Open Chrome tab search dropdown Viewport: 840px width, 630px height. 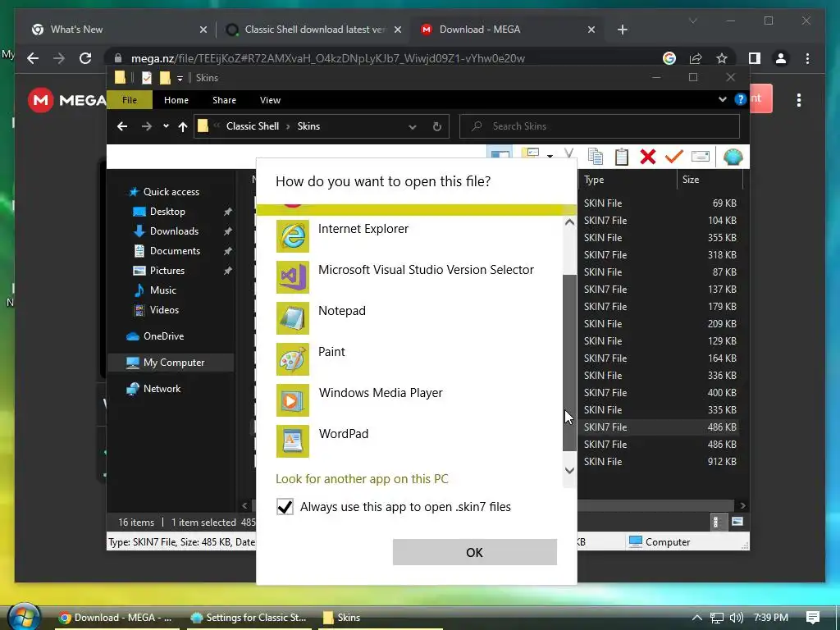pyautogui.click(x=692, y=21)
